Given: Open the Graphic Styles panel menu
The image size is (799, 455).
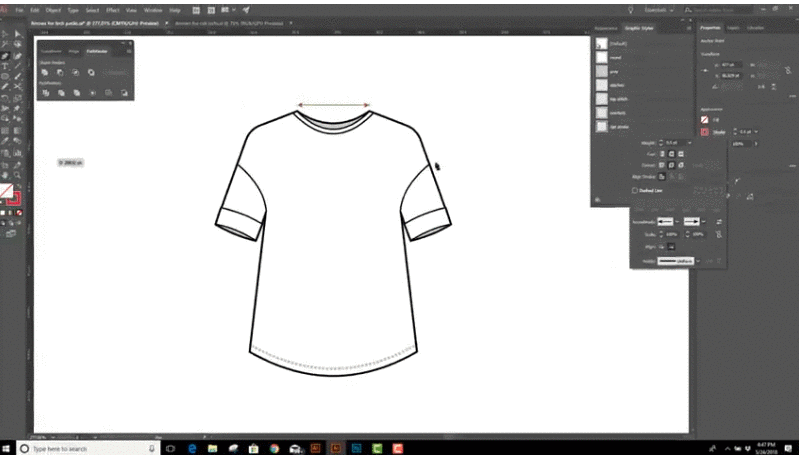Looking at the screenshot, I should tap(689, 28).
